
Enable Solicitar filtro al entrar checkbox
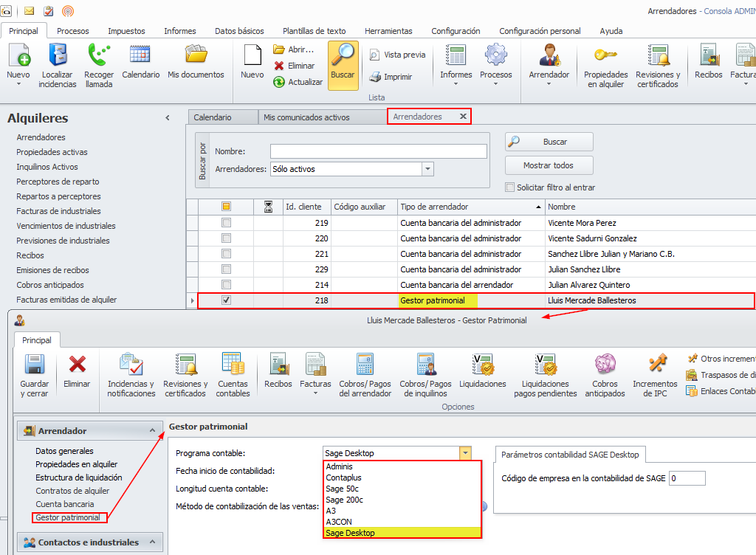pos(510,187)
